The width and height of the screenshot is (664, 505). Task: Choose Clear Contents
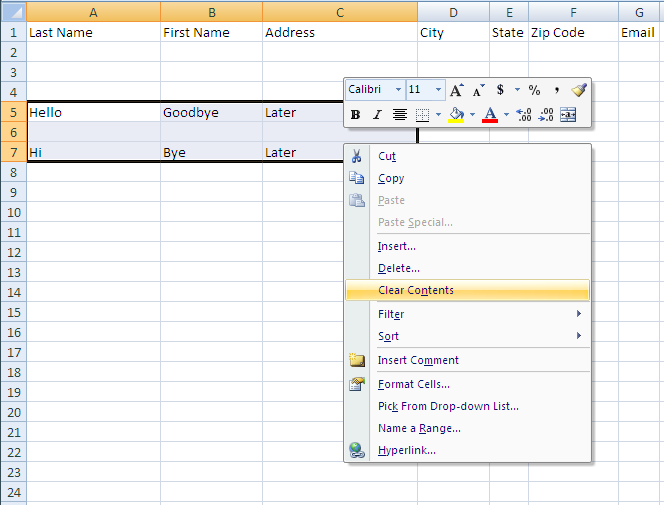click(468, 290)
